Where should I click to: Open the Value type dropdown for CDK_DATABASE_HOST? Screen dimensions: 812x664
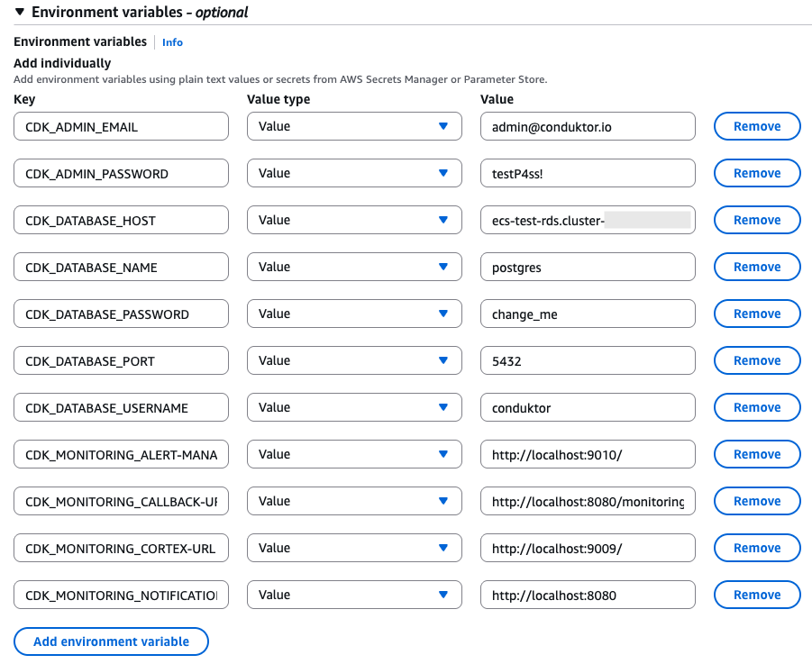click(353, 220)
